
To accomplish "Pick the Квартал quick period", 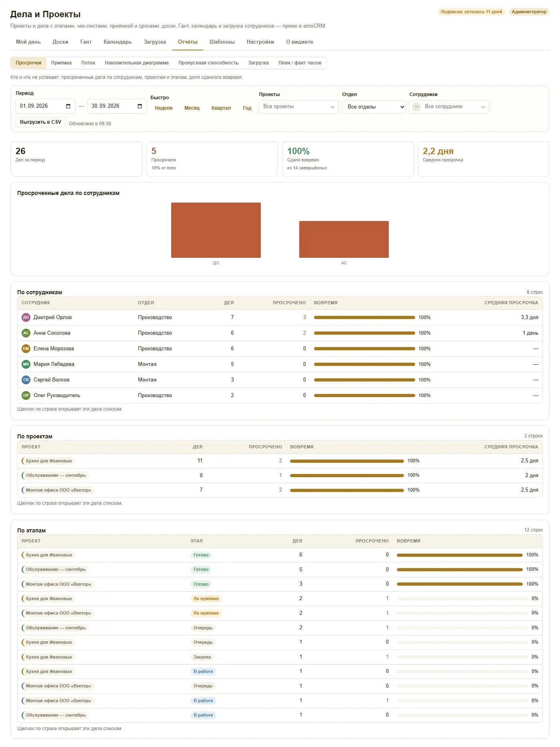I will (x=221, y=108).
